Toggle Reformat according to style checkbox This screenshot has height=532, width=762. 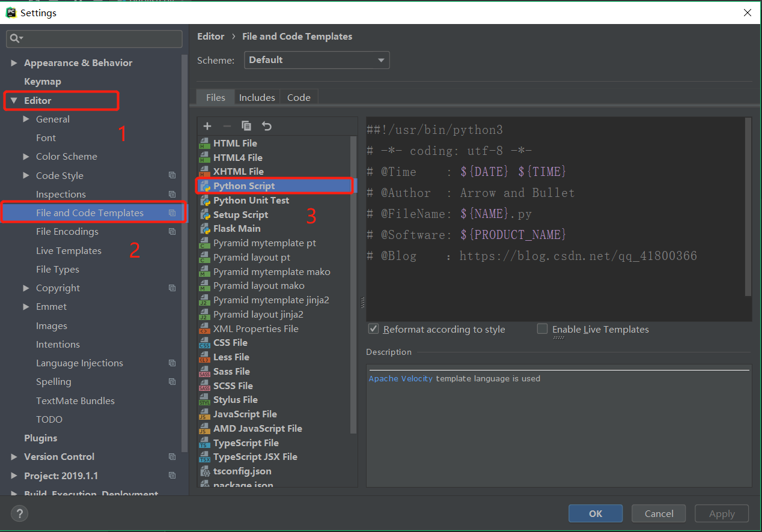373,329
